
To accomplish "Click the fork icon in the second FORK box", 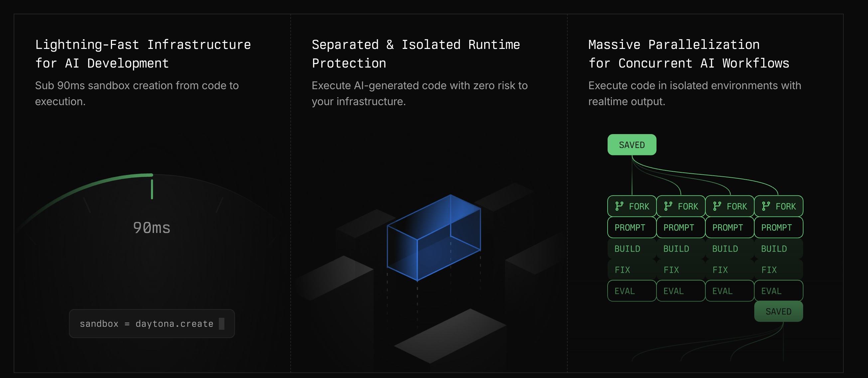I will 668,206.
